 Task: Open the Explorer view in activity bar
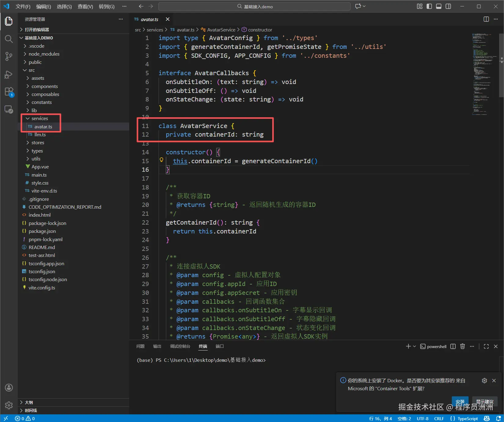9,21
